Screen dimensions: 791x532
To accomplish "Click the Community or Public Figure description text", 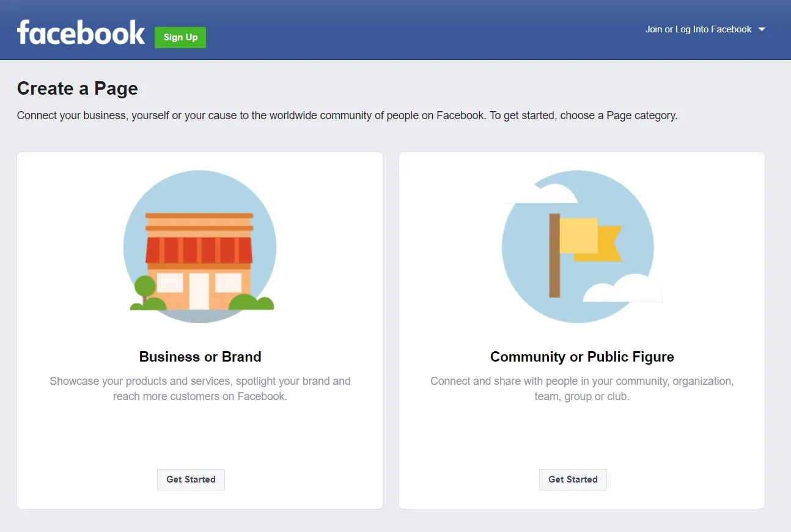I will coord(582,388).
